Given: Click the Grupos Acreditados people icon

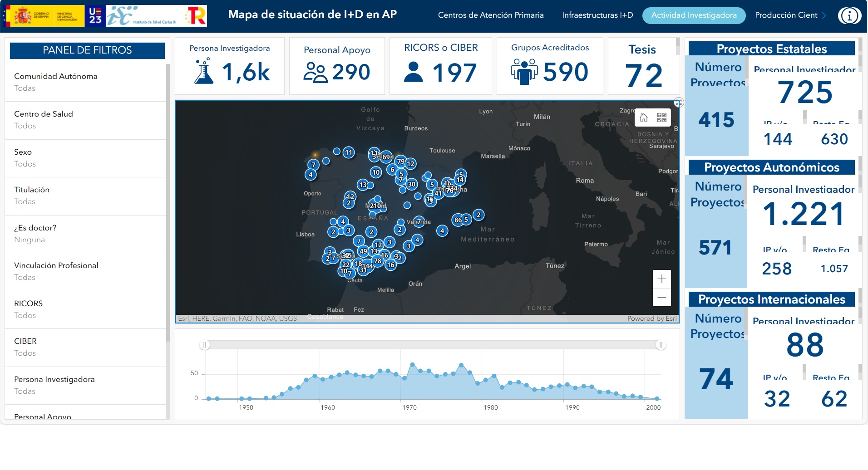Looking at the screenshot, I should (x=524, y=72).
